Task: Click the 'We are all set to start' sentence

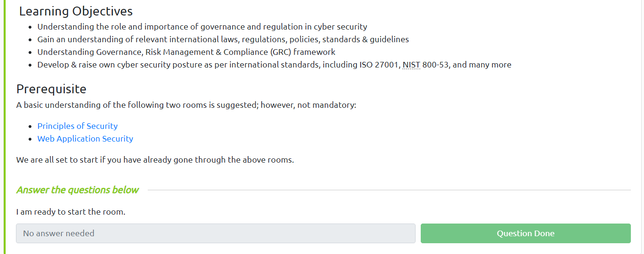Action: (x=155, y=160)
